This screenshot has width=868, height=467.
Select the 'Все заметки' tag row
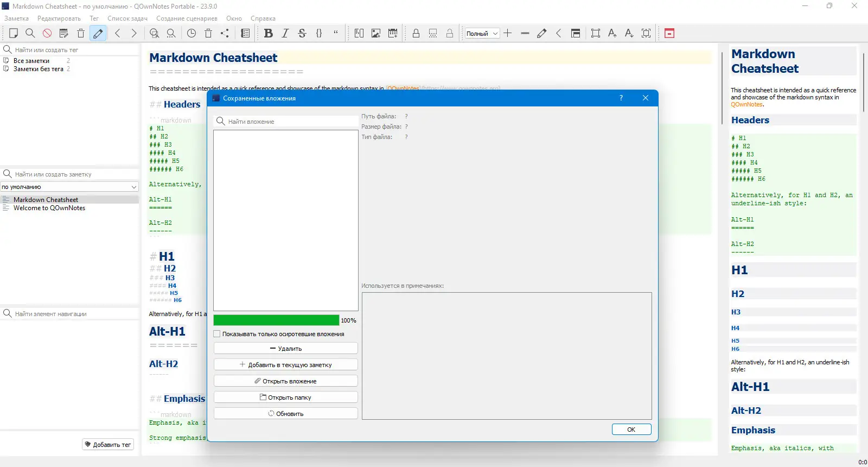[x=69, y=61]
